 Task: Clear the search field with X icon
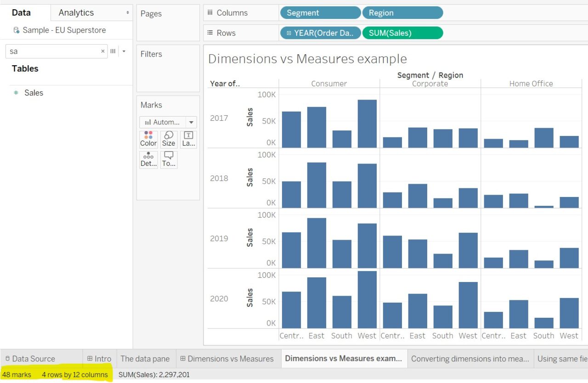(103, 51)
